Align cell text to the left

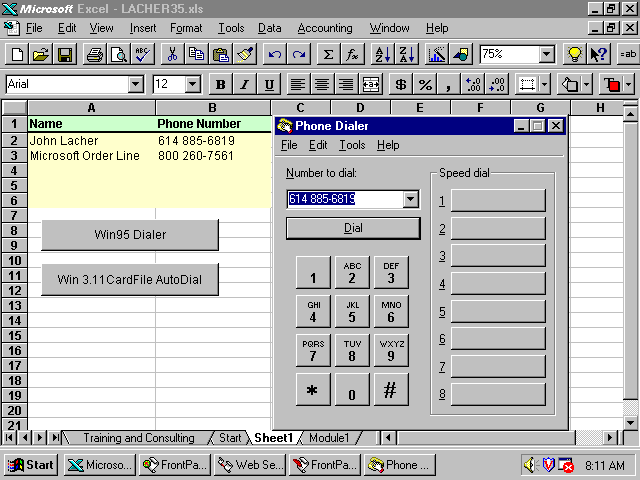click(x=298, y=84)
